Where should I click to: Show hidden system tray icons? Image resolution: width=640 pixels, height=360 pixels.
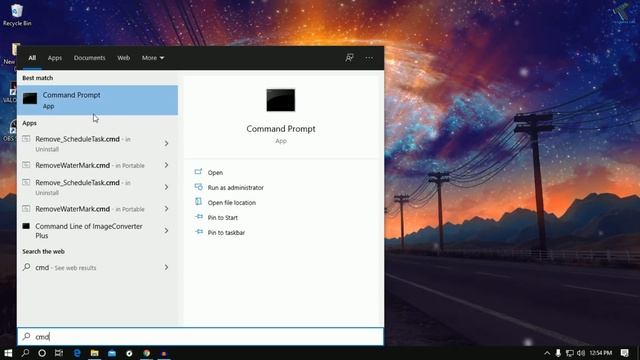point(547,353)
